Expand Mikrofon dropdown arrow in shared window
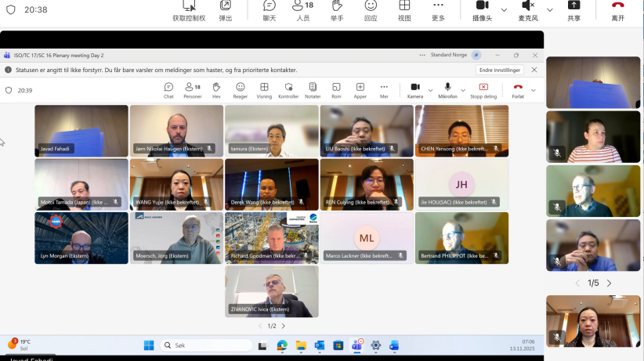 [x=463, y=90]
